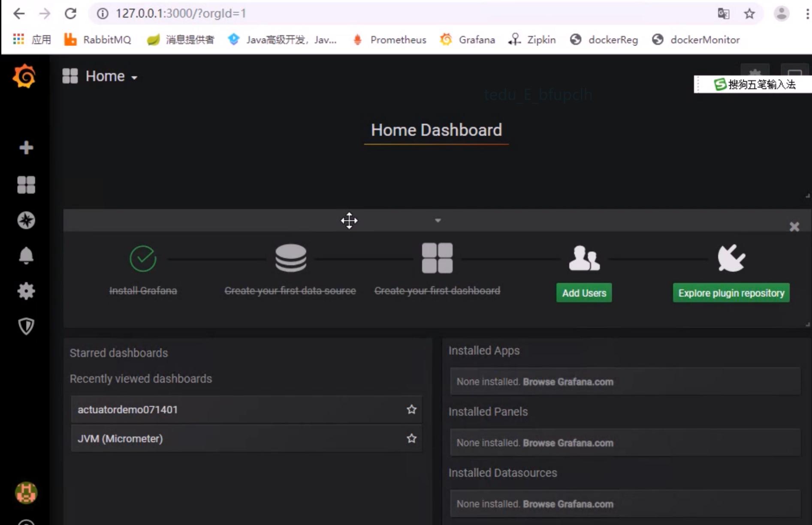
Task: Click Create your first data source
Action: click(x=290, y=291)
